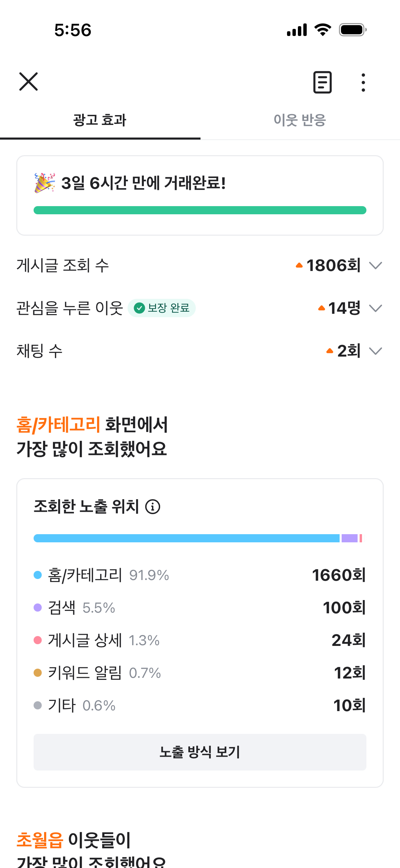The height and width of the screenshot is (868, 400).
Task: Expand the 채팅 수 2회 chevron
Action: 376,351
